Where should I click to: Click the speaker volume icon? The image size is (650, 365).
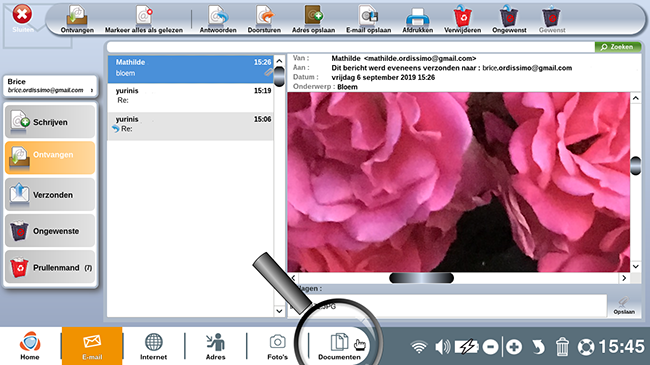443,347
